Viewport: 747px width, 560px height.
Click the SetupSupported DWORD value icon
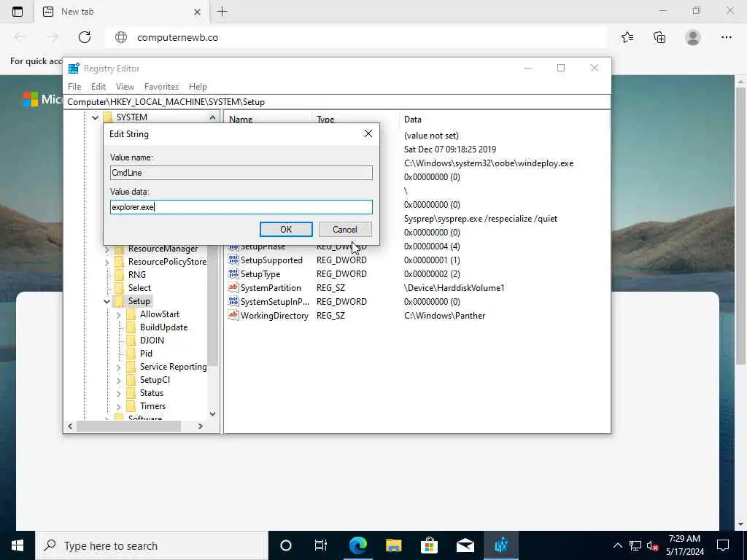coord(233,260)
